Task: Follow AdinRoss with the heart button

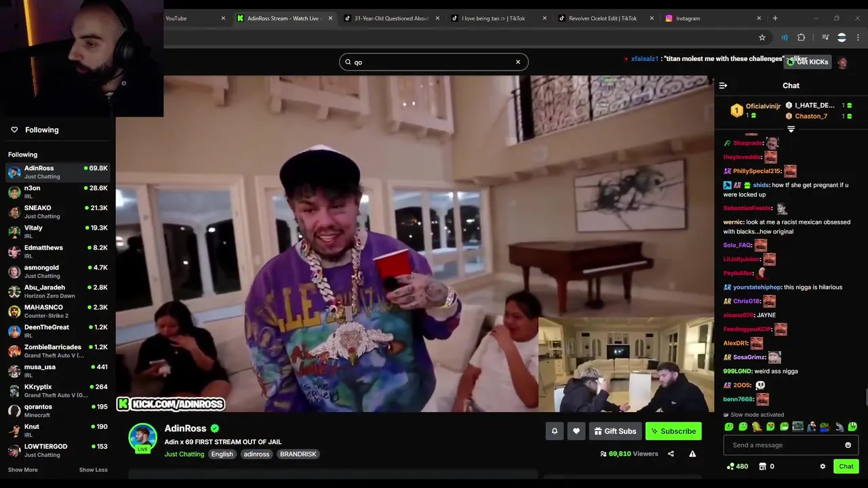Action: [x=576, y=431]
